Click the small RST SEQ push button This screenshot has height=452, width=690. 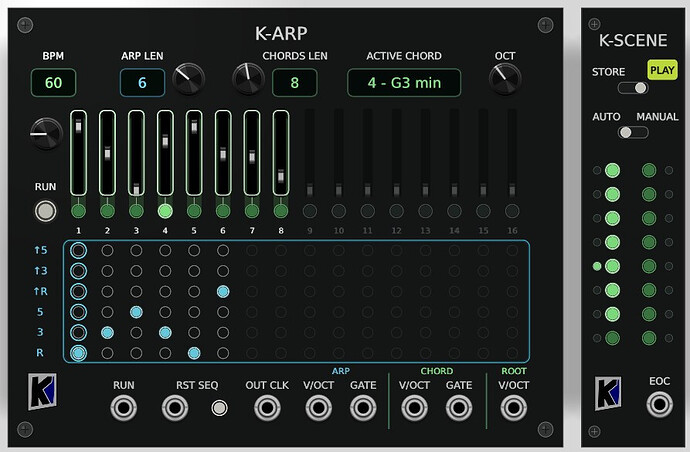click(x=219, y=408)
